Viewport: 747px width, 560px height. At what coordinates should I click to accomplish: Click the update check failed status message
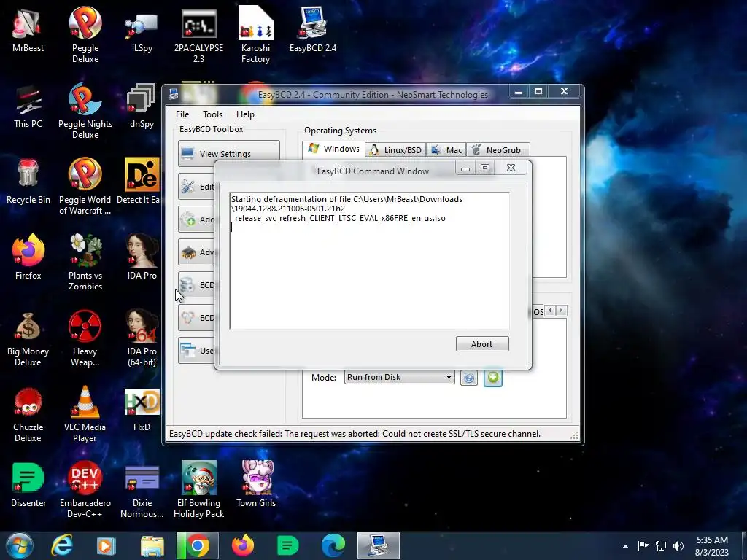[355, 434]
